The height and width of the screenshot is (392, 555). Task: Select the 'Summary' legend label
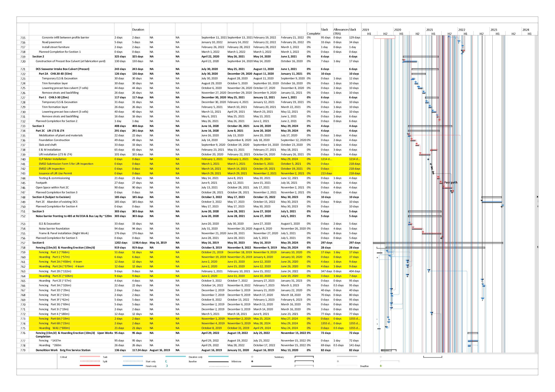pyautogui.click(x=279, y=357)
